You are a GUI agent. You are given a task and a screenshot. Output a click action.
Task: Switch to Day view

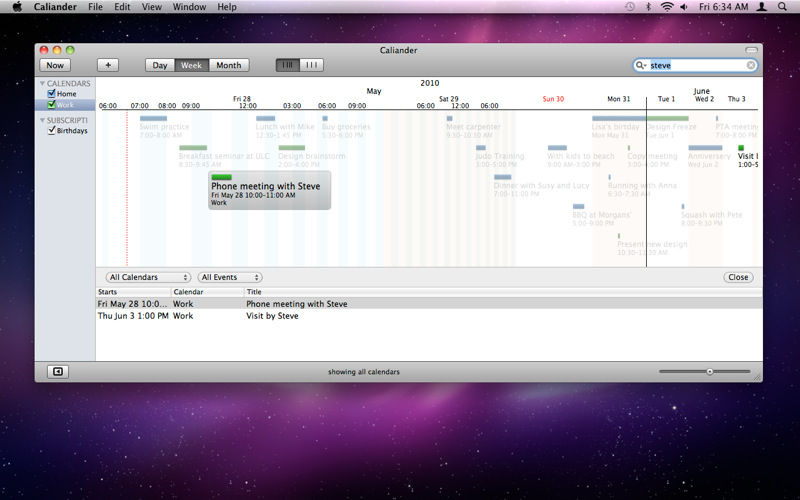(160, 65)
